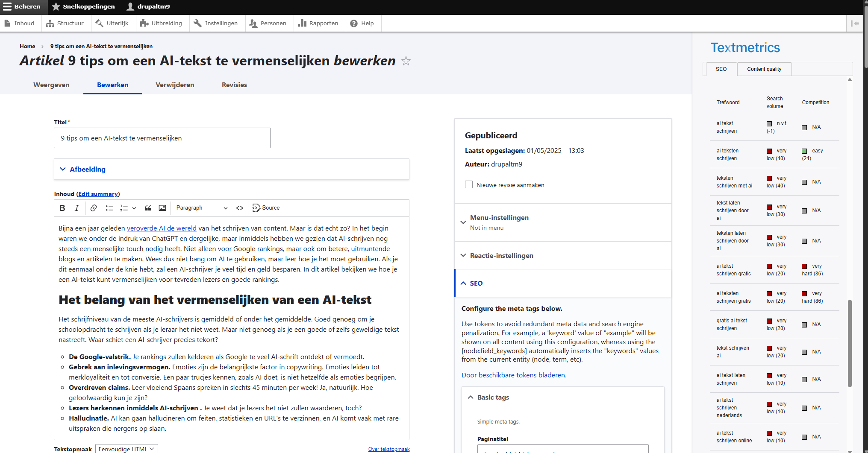Toggle bold formatting in the editor

(62, 208)
